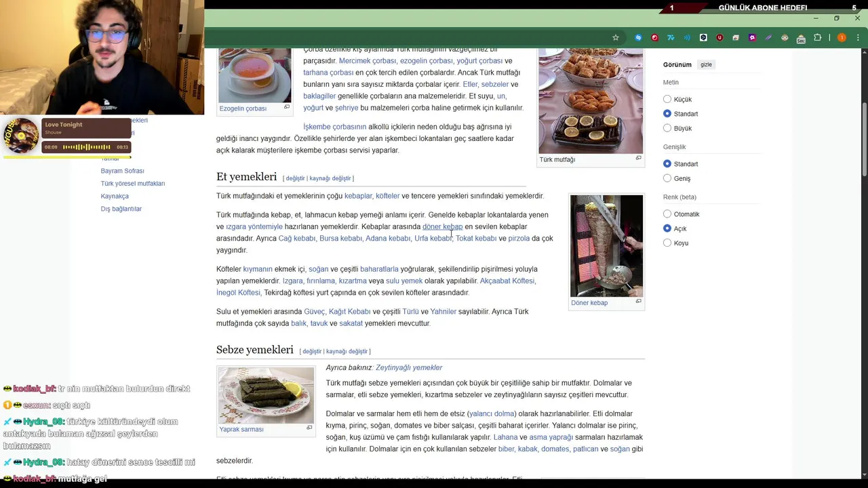This screenshot has width=868, height=488.
Task: Select Büyük text size
Action: click(667, 127)
